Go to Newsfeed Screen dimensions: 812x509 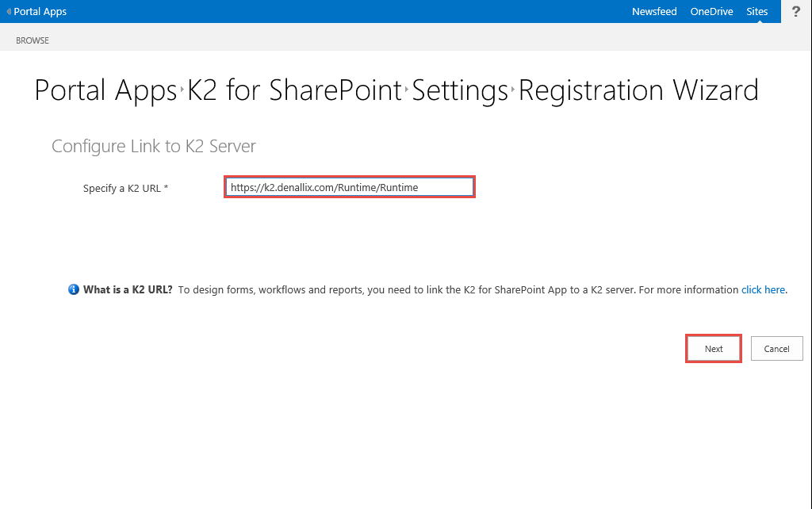point(654,11)
